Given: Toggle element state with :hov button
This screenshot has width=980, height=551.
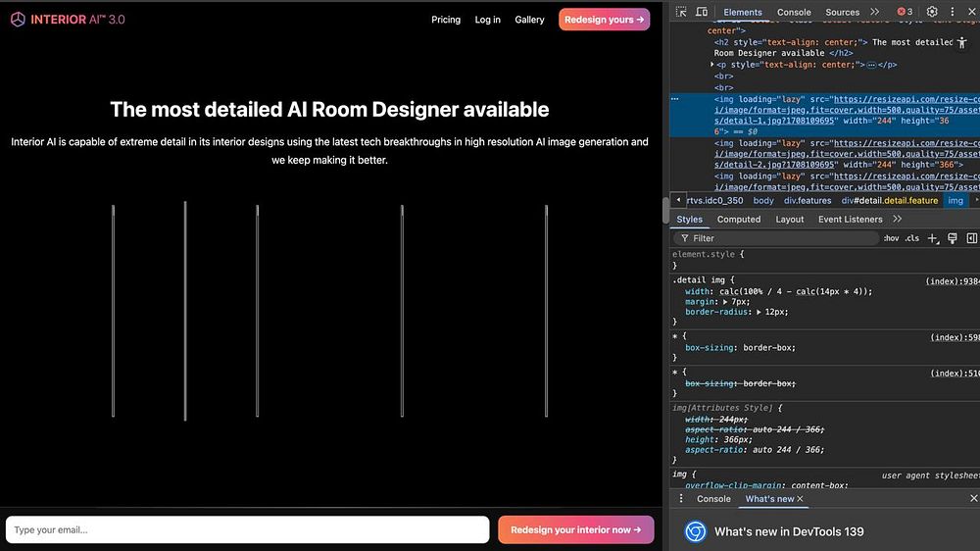Looking at the screenshot, I should click(891, 238).
